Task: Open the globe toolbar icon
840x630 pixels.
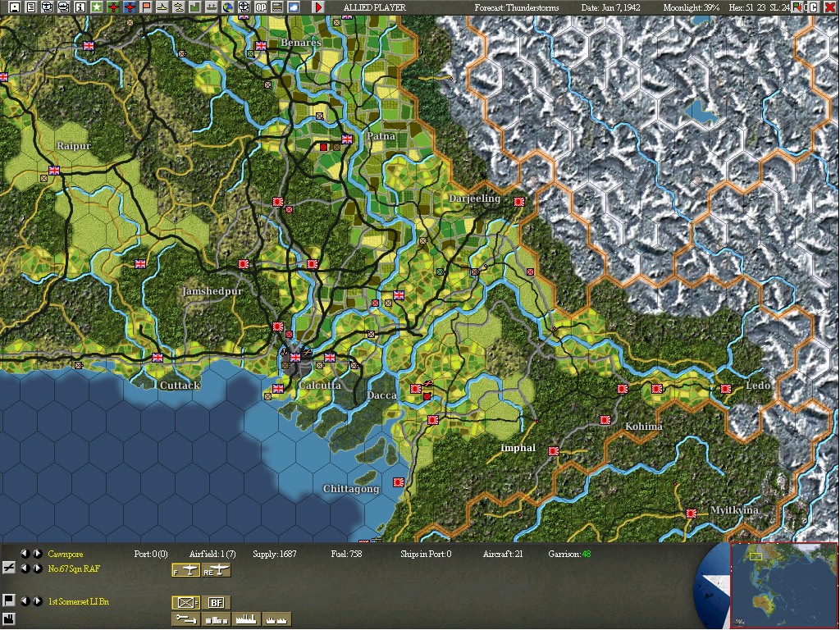Action: [x=228, y=7]
